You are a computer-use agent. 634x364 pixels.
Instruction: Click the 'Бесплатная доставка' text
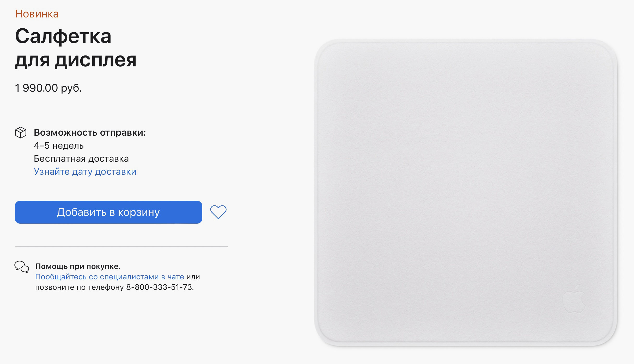click(81, 159)
